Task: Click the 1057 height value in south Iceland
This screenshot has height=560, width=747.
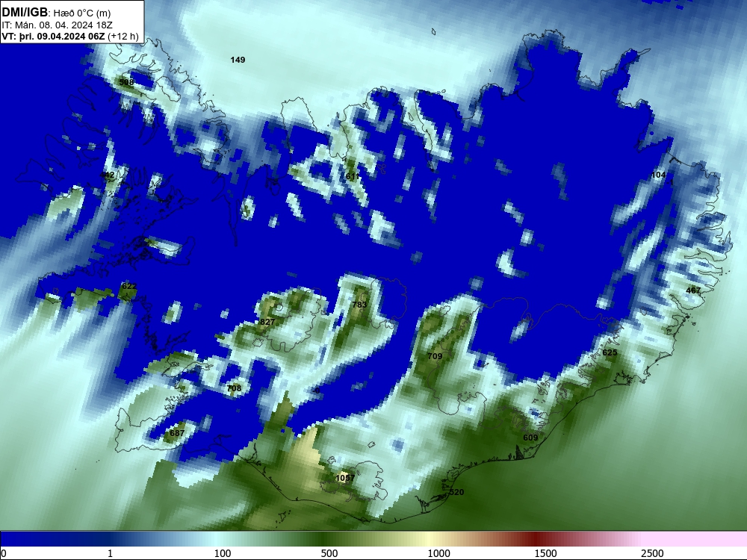Action: click(x=345, y=478)
